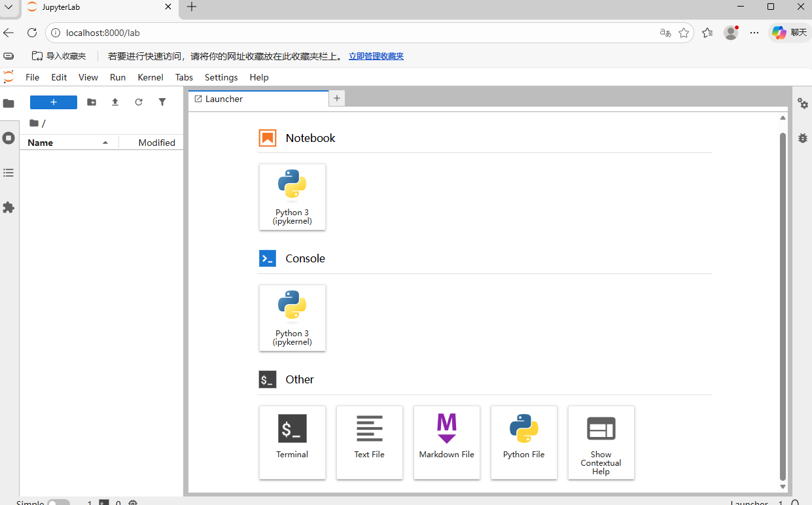Click the Other section heading

300,379
